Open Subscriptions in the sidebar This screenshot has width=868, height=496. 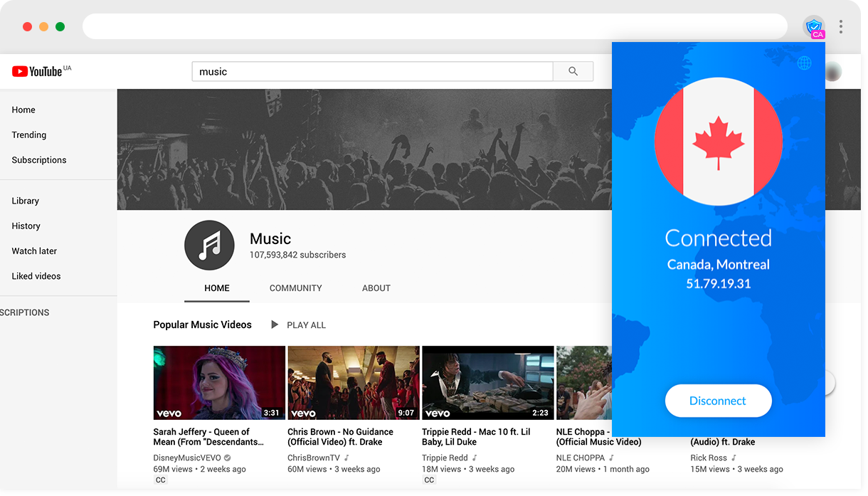coord(39,160)
